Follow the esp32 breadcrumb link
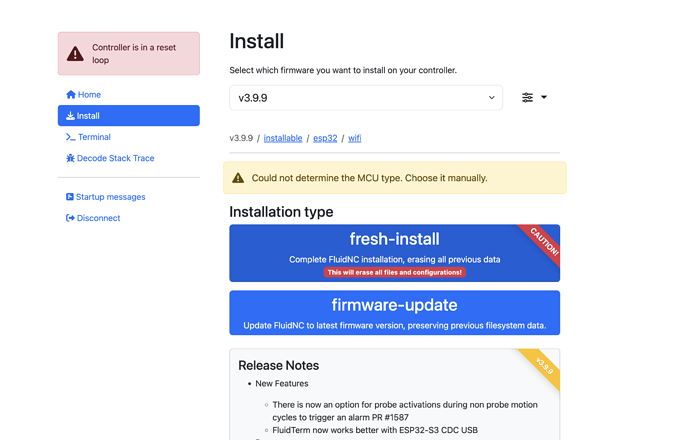 [325, 138]
